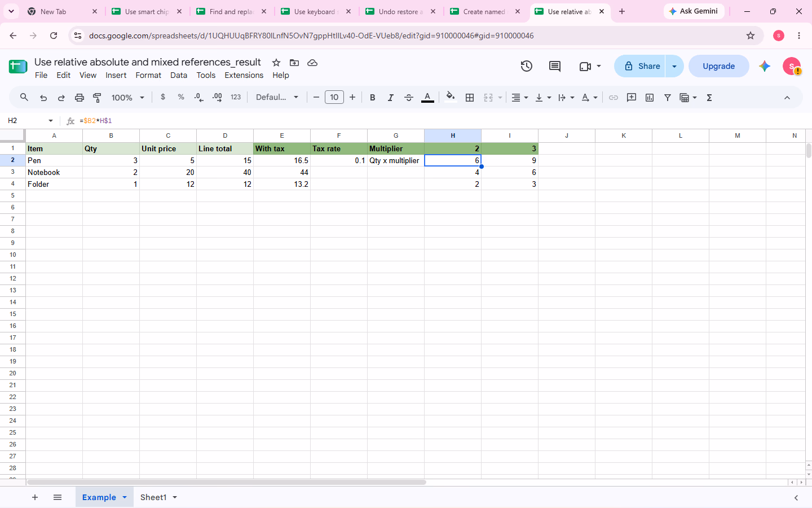
Task: Open the text color picker
Action: coord(427,98)
